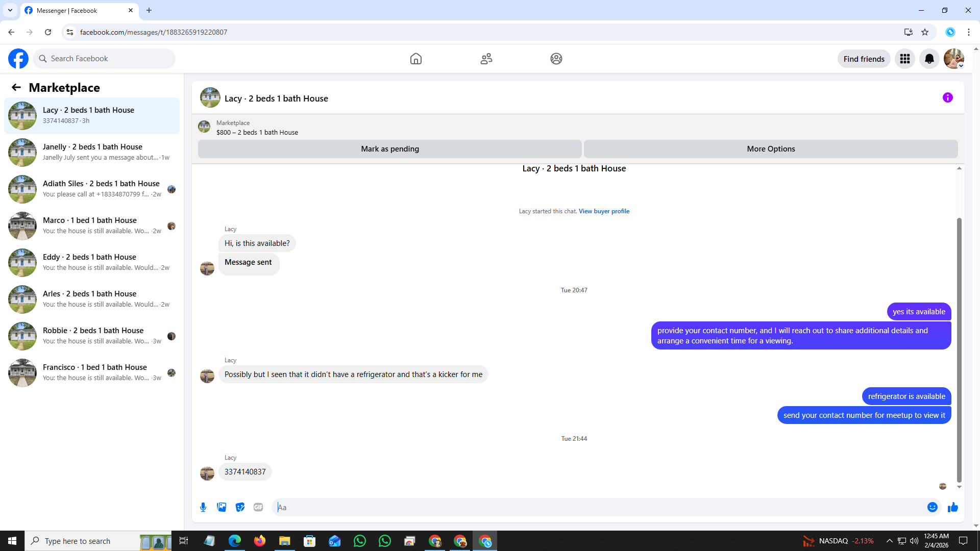Open Facebook notifications bell

coord(929,59)
